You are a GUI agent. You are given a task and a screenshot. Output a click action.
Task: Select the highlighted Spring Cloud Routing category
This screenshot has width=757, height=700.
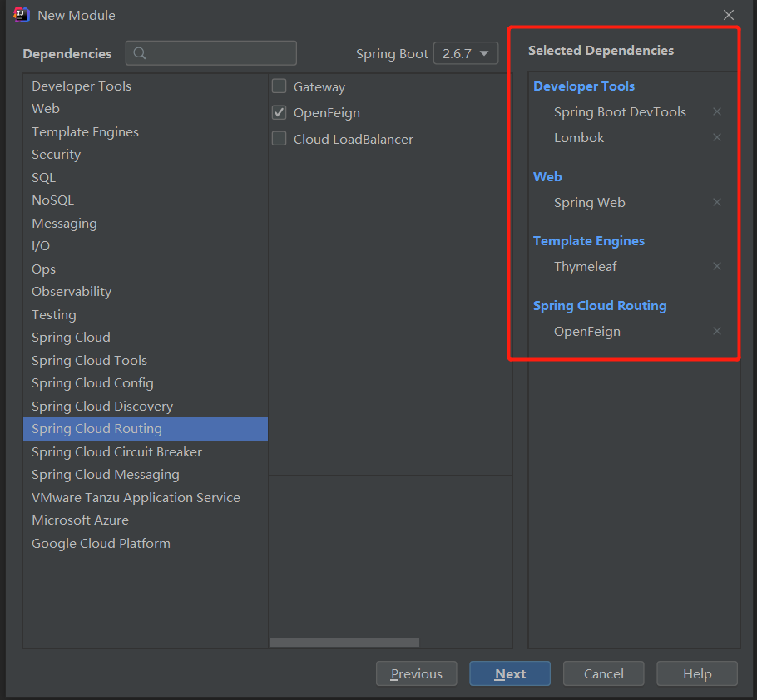(146, 429)
